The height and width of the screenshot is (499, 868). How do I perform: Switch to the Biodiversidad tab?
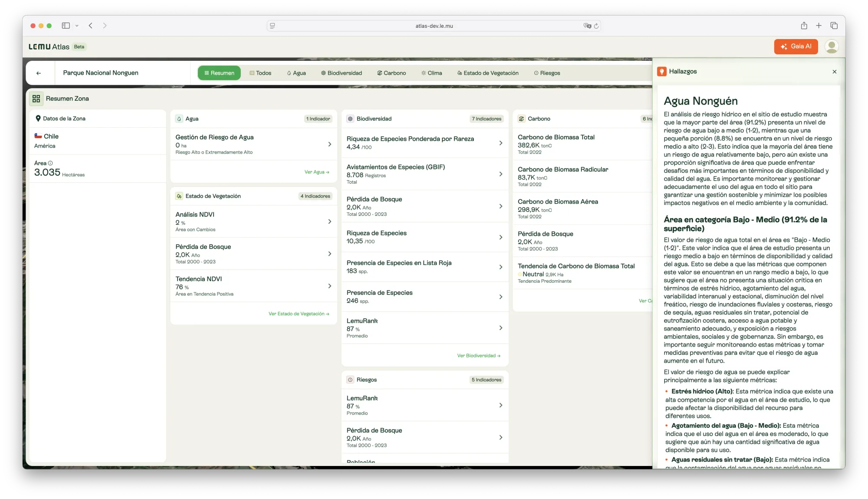(x=341, y=73)
